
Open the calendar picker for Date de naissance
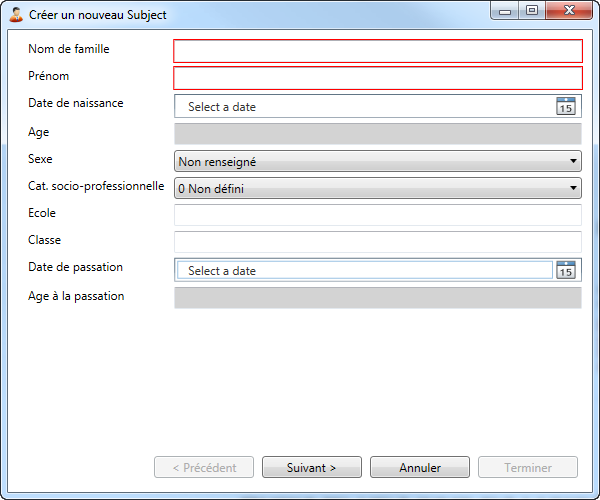566,106
